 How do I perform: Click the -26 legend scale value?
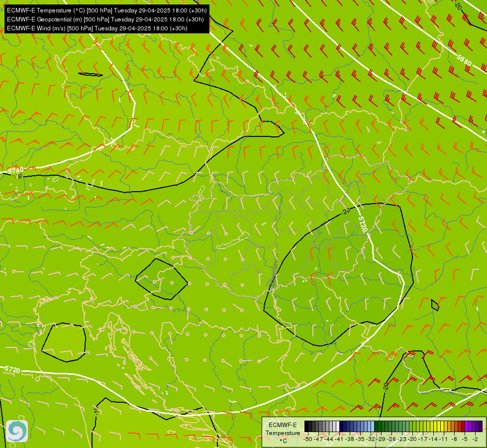(391, 439)
